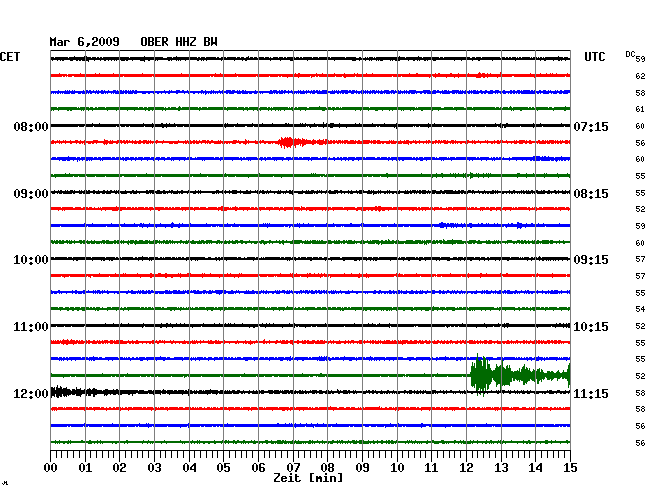Click the date label Mar 6,2009
The width and height of the screenshot is (650, 494).
click(85, 42)
